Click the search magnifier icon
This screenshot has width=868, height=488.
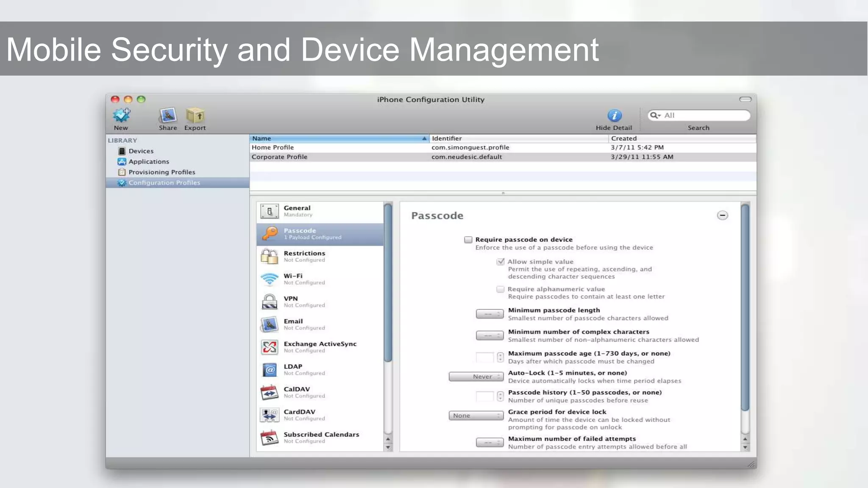(x=655, y=115)
